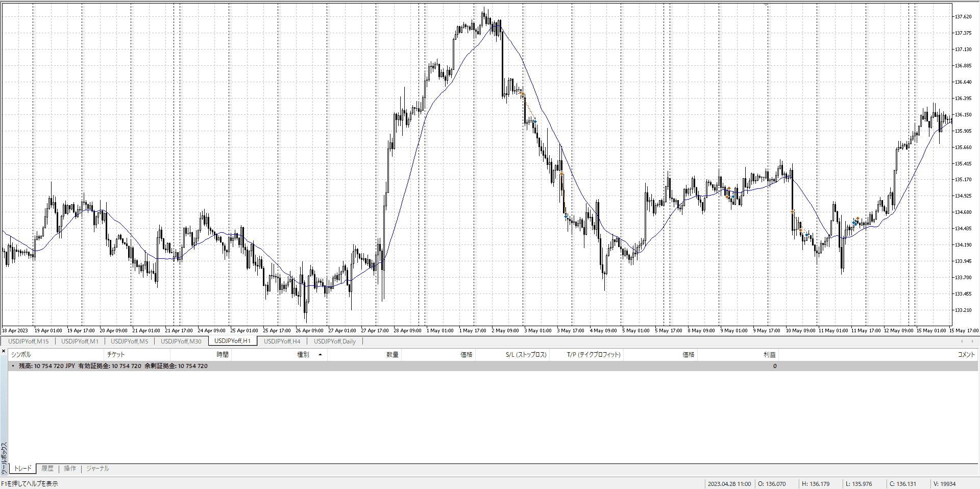The image size is (980, 489).
Task: Select the トレード trade tab
Action: click(22, 469)
